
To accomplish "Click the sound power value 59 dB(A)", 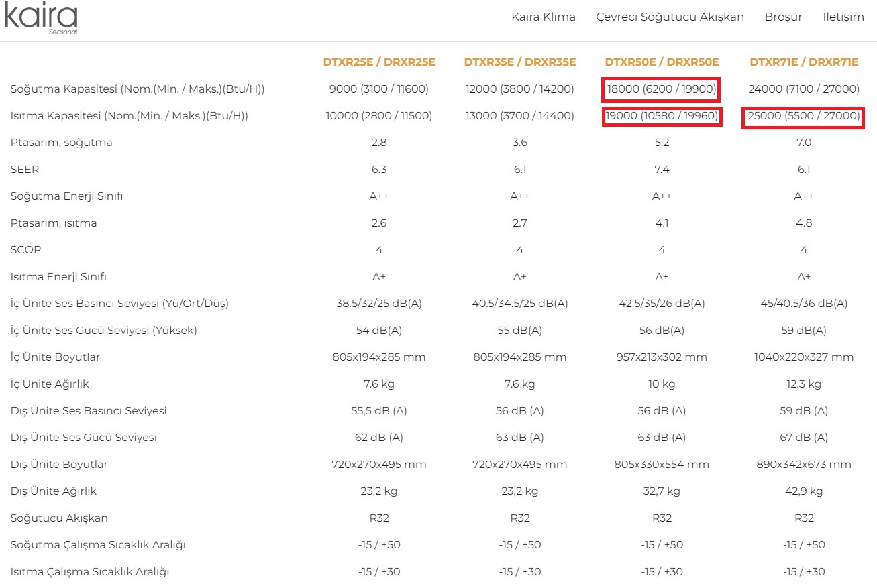I will [804, 331].
